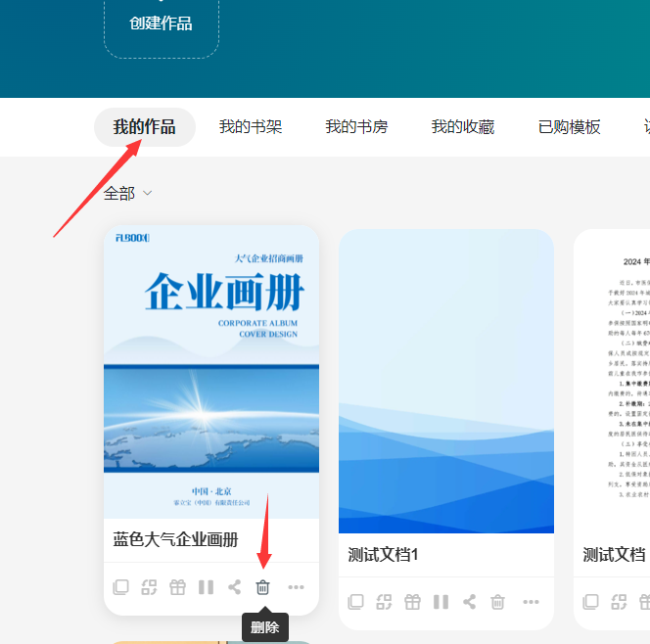Delete the 测试文档1 document
The height and width of the screenshot is (644, 650).
click(497, 602)
